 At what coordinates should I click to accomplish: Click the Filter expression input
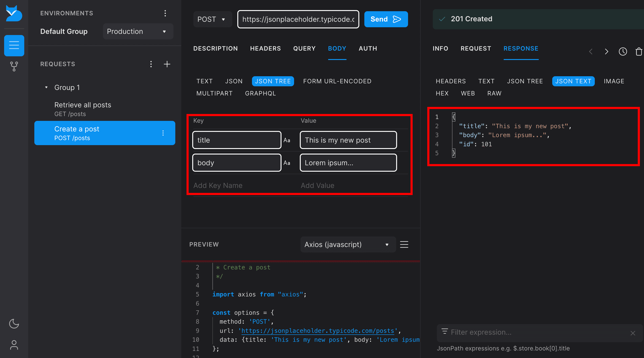point(539,333)
